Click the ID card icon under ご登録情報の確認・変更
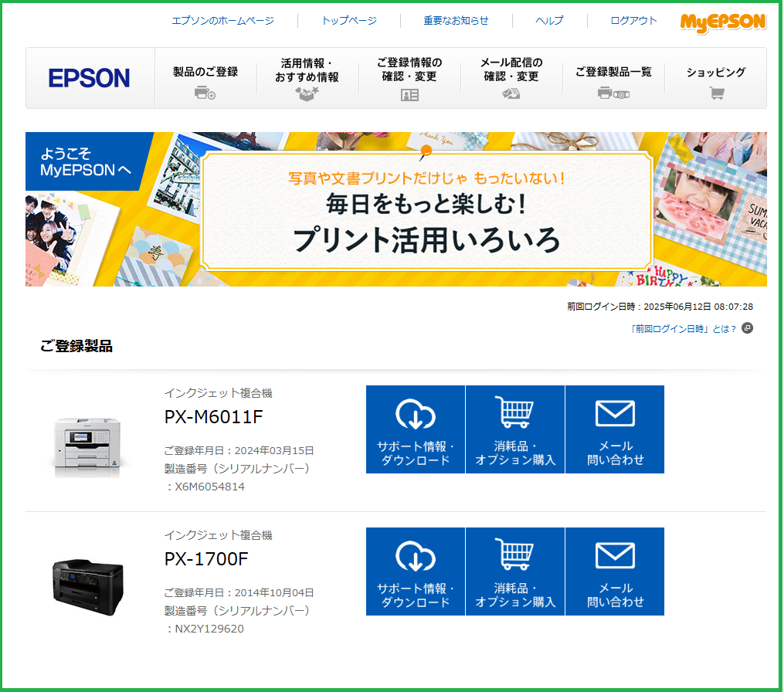Viewport: 784px width, 692px height. pos(409,95)
